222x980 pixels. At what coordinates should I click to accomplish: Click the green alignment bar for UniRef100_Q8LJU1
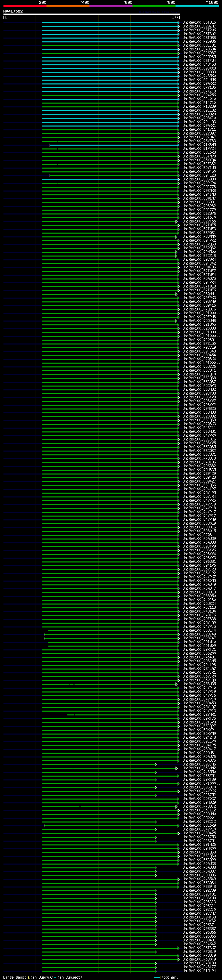point(110,45)
